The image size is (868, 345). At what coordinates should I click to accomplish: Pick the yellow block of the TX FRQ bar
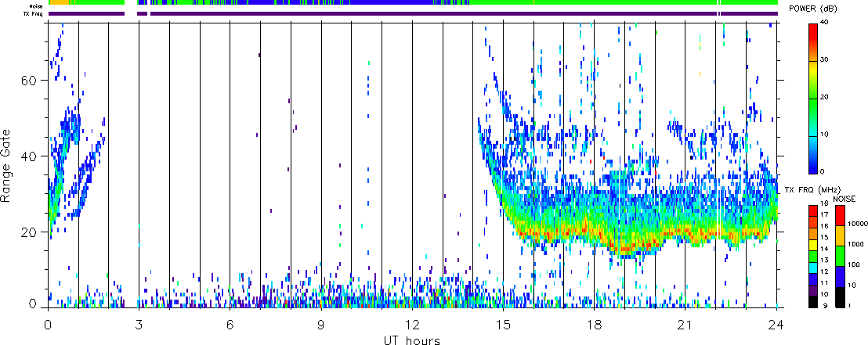[813, 245]
